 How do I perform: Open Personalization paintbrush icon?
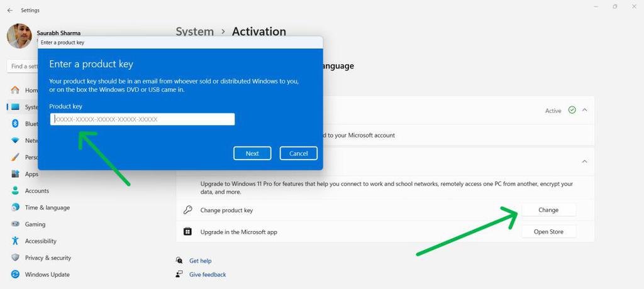click(15, 157)
